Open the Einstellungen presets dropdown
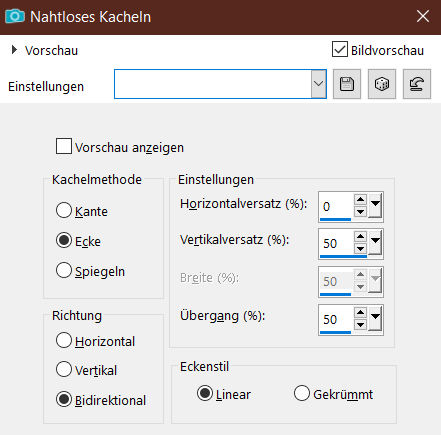Viewport: 441px width, 435px height. (x=319, y=84)
